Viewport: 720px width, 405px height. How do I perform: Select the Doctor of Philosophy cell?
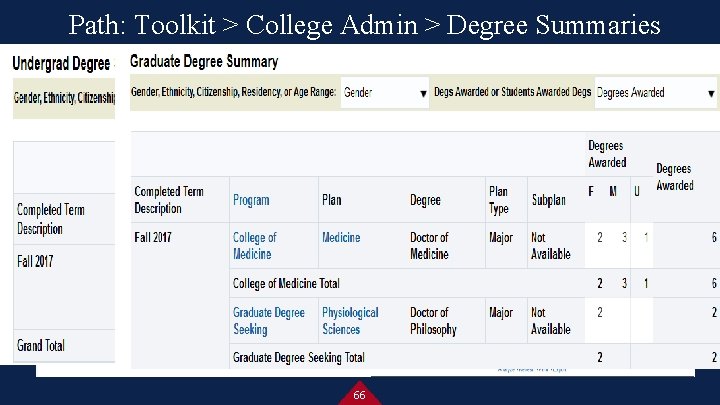(x=433, y=320)
